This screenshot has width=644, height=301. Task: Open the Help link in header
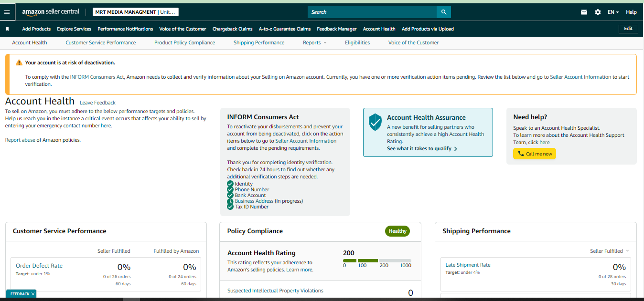pyautogui.click(x=631, y=12)
